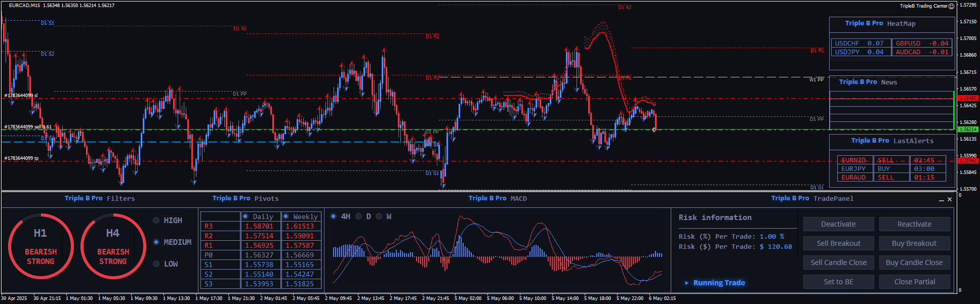
Task: Toggle the Weekly pivots radio button
Action: point(286,216)
